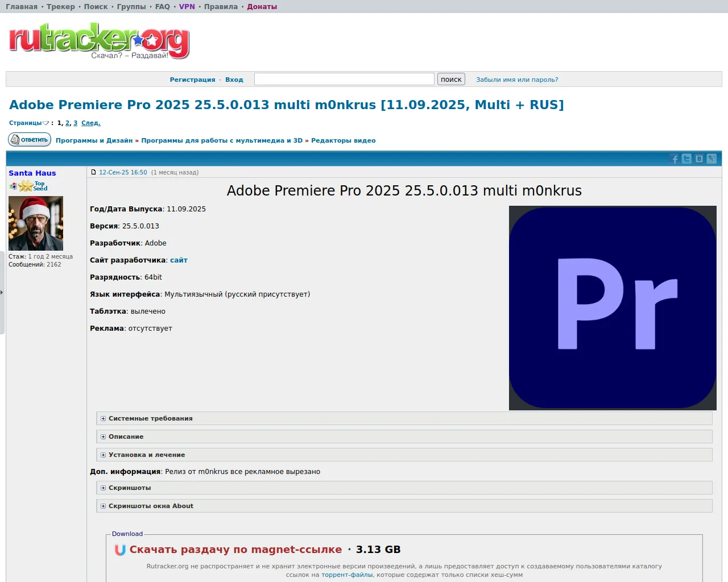Click the post page icon beside date
Viewport: 728px width, 582px height.
coord(94,172)
